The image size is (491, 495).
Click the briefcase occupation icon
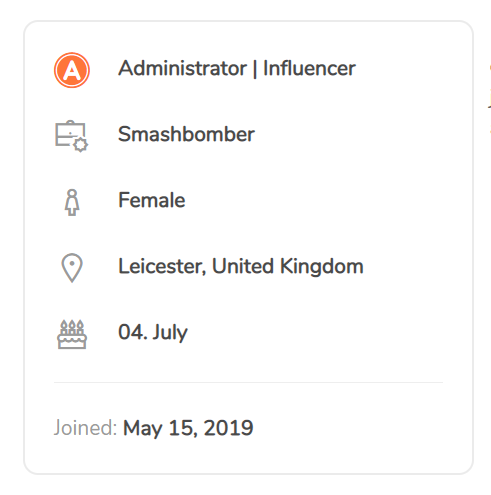click(x=71, y=136)
